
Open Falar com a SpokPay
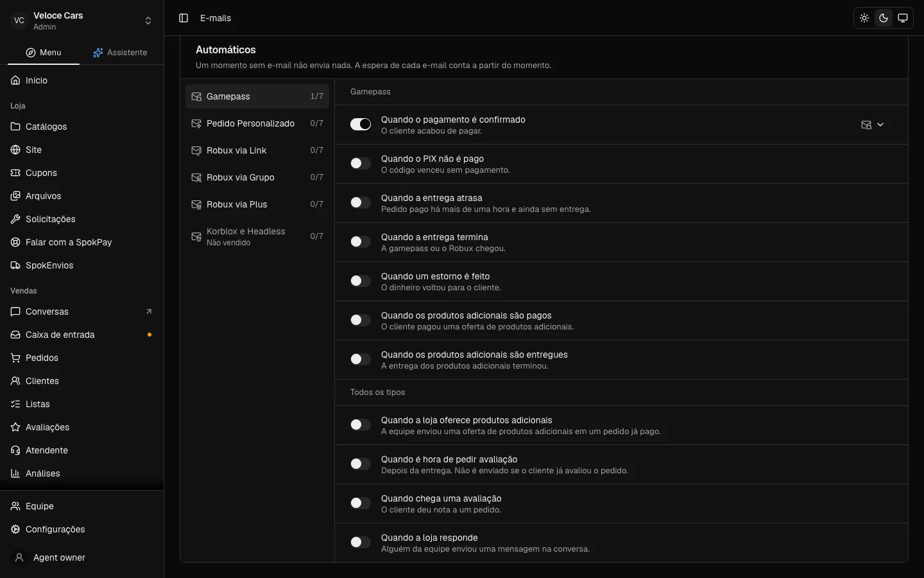(81, 242)
